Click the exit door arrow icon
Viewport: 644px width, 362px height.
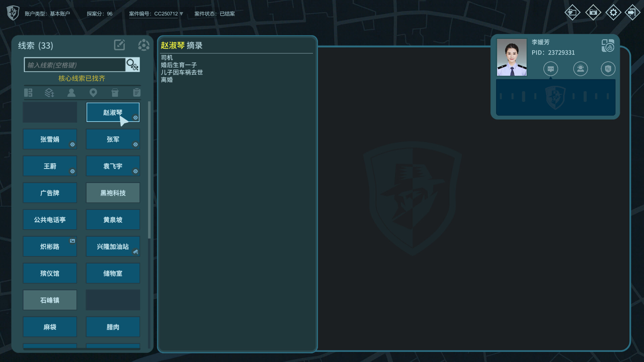(x=632, y=12)
